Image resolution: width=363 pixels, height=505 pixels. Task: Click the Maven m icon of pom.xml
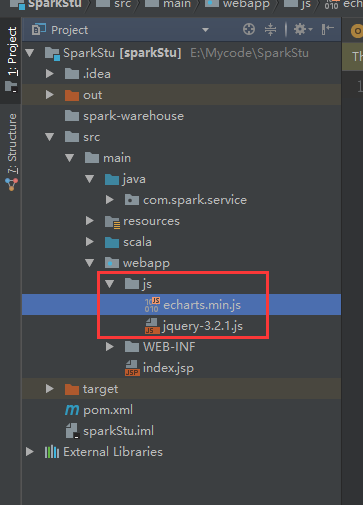pyautogui.click(x=72, y=410)
